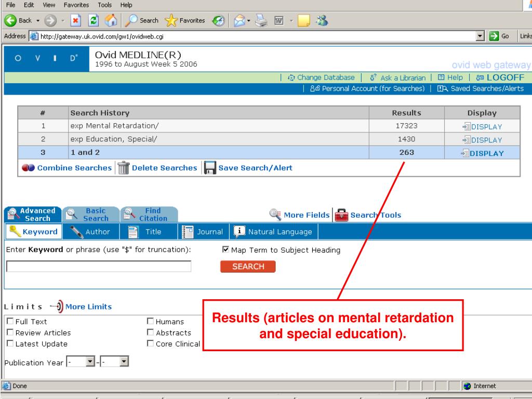Viewport: 532px width, 399px height.
Task: Click the orange SEARCH button
Action: click(x=248, y=267)
